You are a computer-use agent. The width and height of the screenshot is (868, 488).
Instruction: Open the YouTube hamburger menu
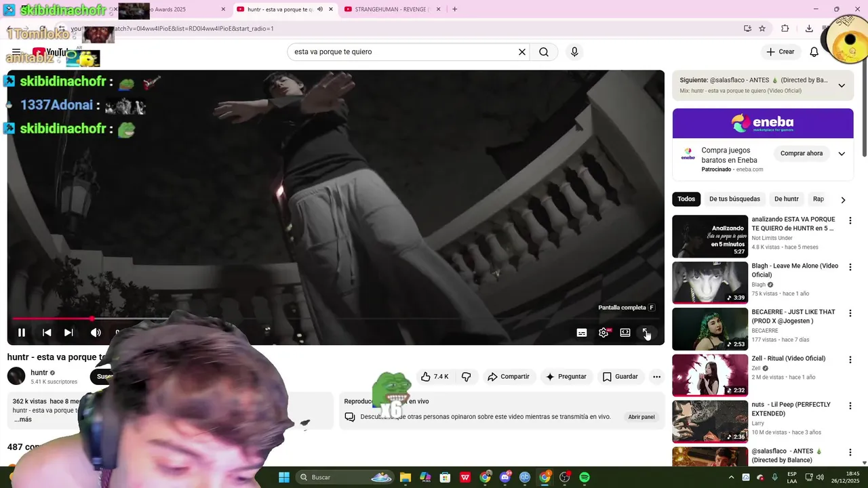click(x=16, y=52)
